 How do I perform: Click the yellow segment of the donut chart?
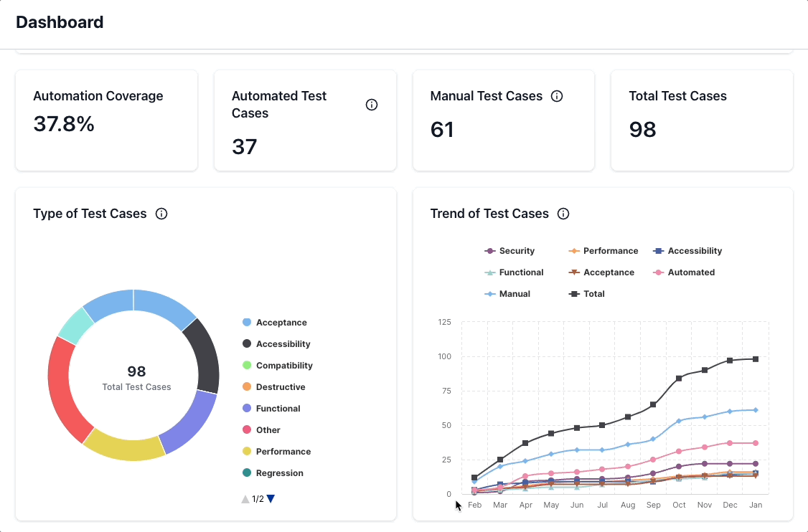(125, 447)
